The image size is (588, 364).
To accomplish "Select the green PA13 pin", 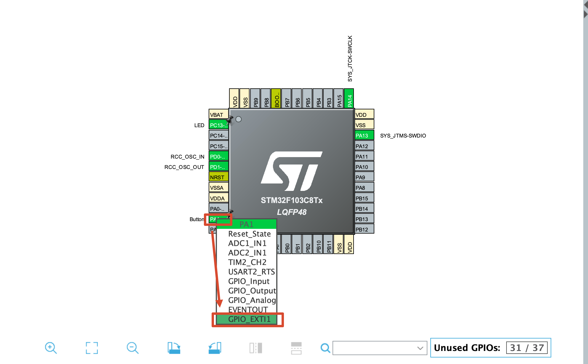I will 365,135.
